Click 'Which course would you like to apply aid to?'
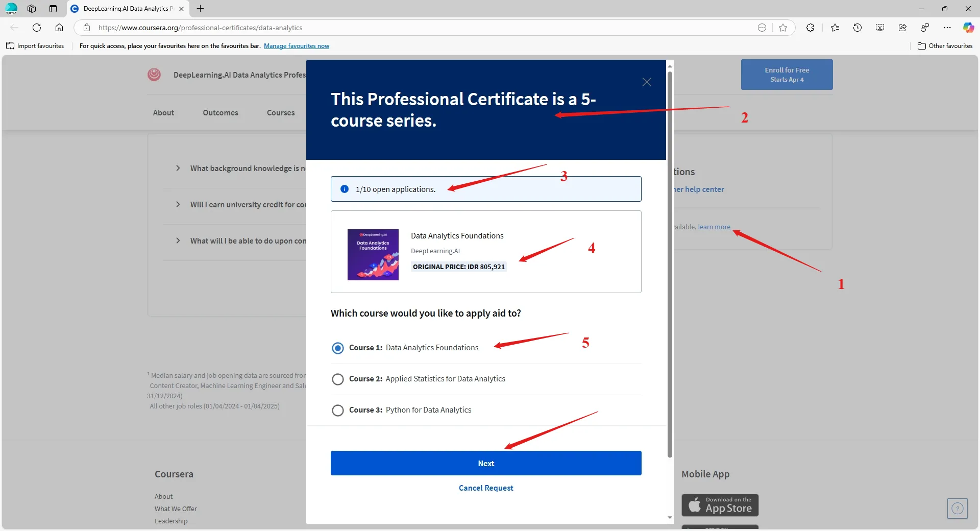980x531 pixels. 426,313
